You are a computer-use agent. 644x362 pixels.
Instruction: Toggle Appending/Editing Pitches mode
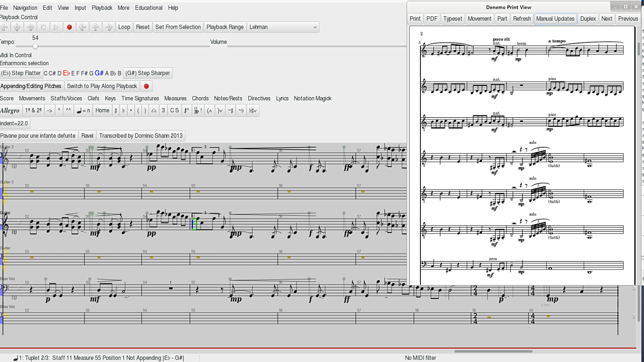click(31, 86)
